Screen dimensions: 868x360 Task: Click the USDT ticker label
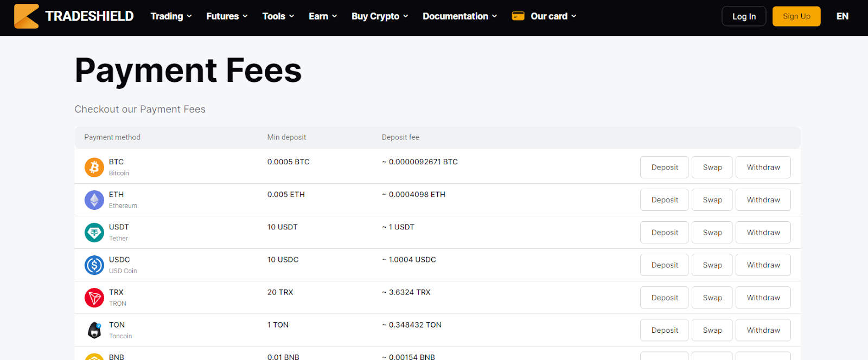click(119, 227)
